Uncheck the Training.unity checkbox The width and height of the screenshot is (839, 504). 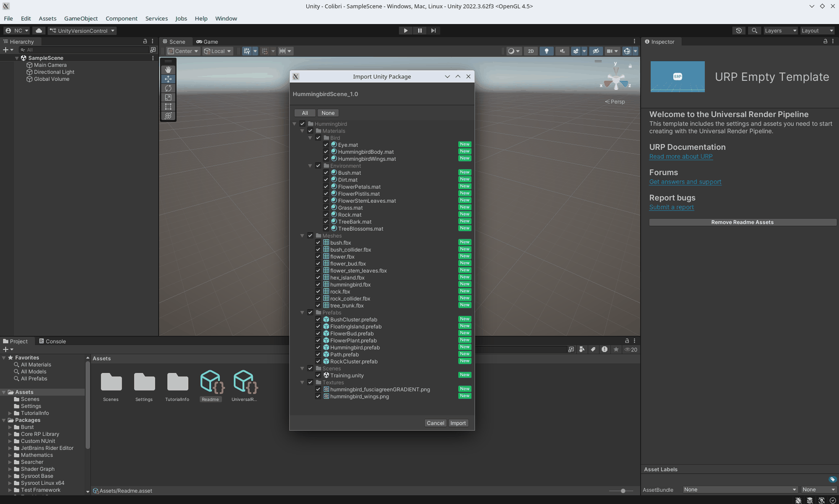pos(318,375)
